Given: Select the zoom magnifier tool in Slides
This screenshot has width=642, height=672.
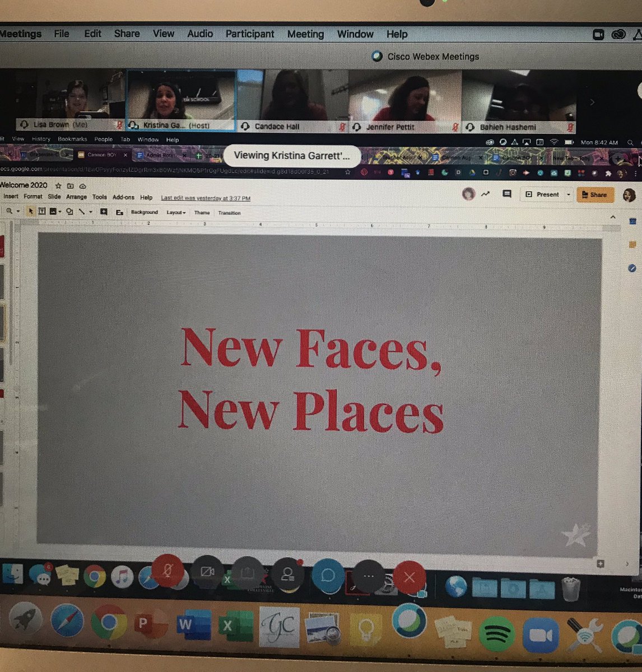Looking at the screenshot, I should click(10, 211).
